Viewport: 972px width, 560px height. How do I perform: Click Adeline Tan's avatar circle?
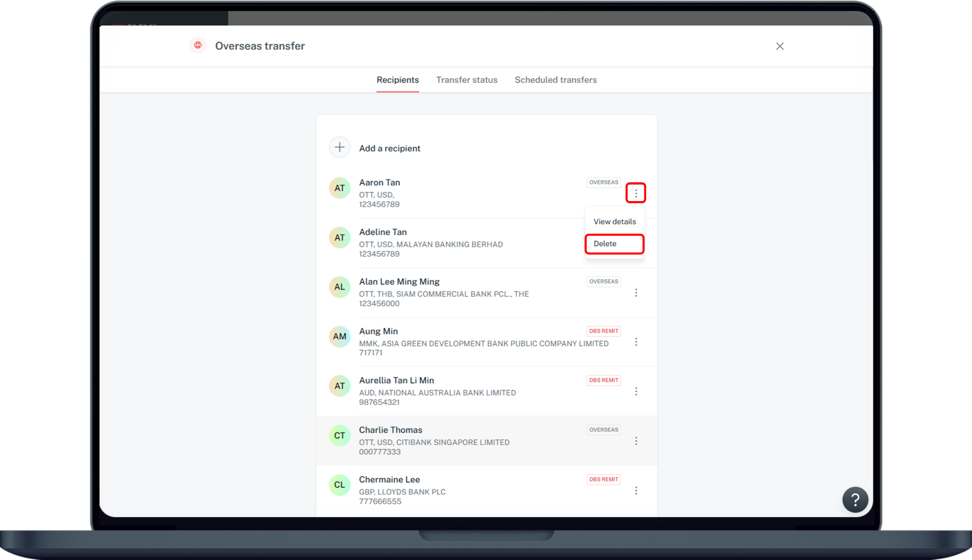tap(339, 237)
